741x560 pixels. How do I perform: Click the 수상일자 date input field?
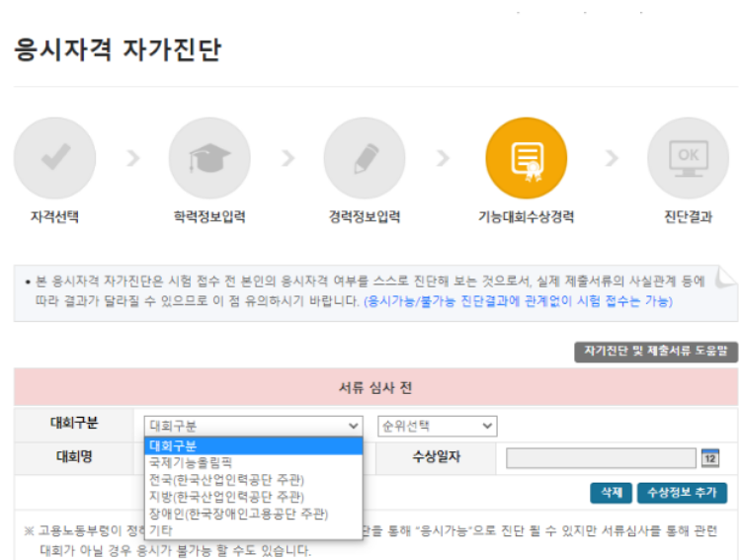point(601,458)
